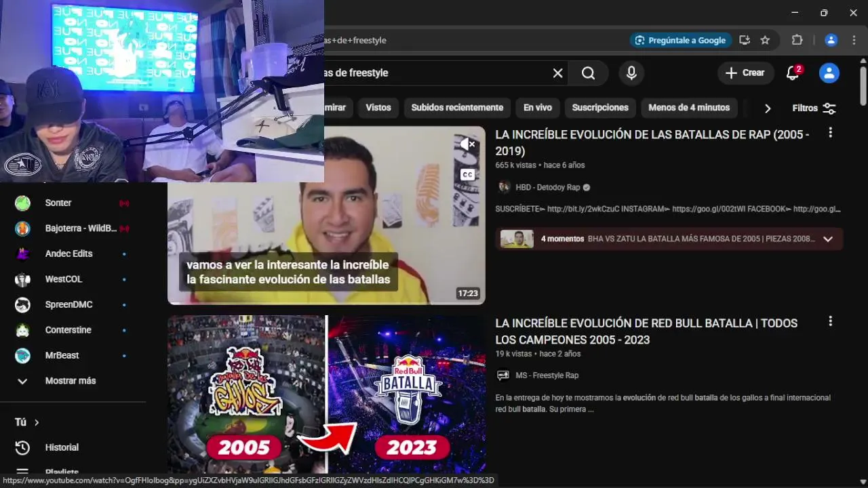Open title LA INCREÍBLE EVOLUCIÓN DE RED BULL BATALLA
Screen dimensions: 868x488
click(646, 331)
